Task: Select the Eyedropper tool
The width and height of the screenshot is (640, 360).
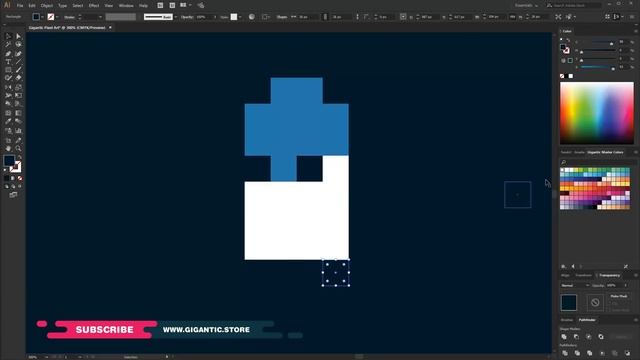Action: (8, 121)
